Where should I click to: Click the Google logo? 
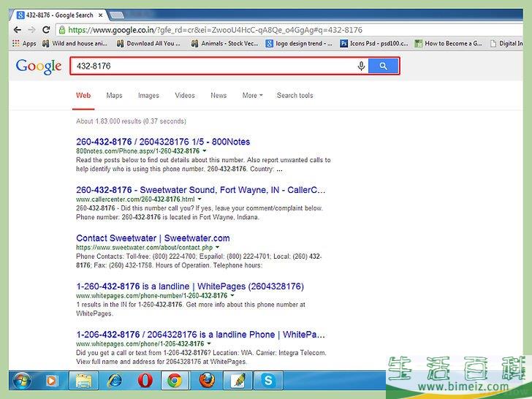[39, 66]
